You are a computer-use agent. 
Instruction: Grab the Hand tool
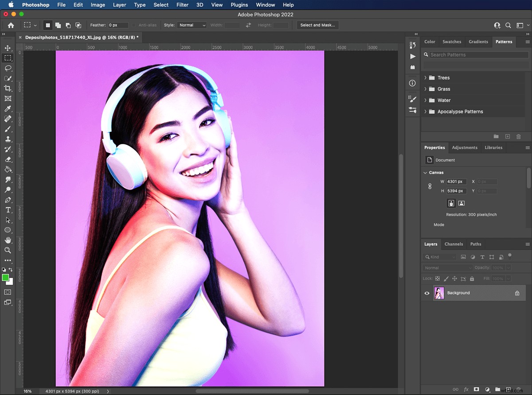click(x=8, y=240)
